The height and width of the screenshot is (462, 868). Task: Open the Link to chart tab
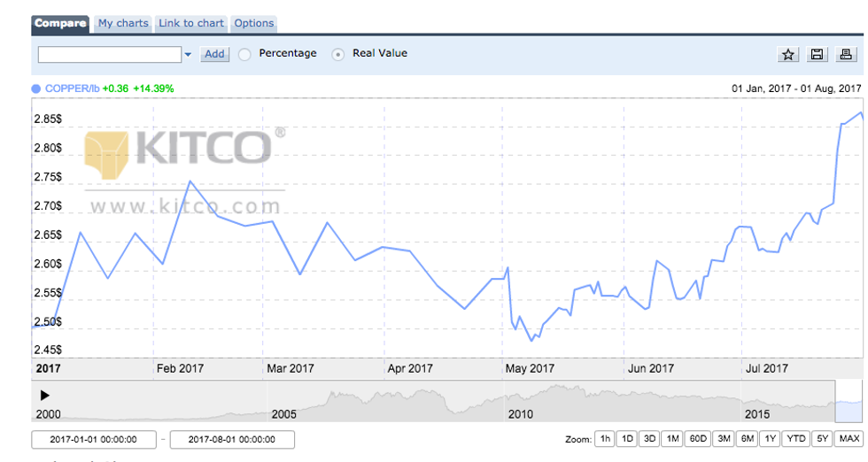tap(191, 23)
